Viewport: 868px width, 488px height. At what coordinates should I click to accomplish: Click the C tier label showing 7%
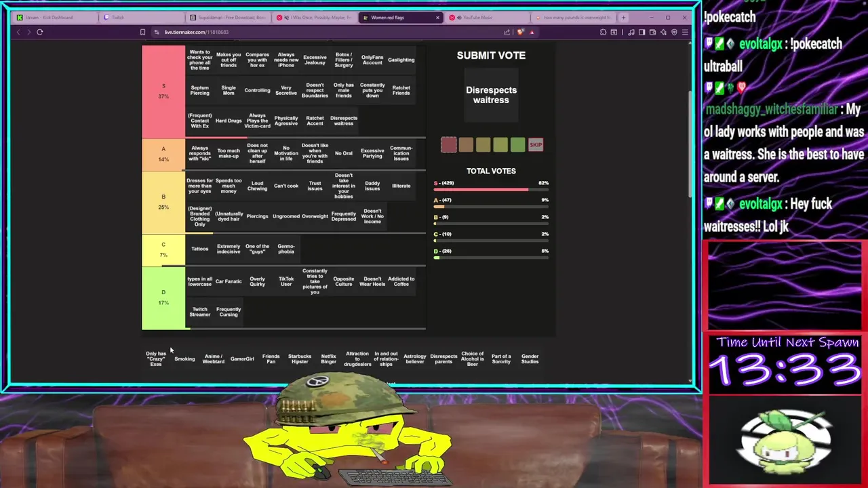click(163, 249)
